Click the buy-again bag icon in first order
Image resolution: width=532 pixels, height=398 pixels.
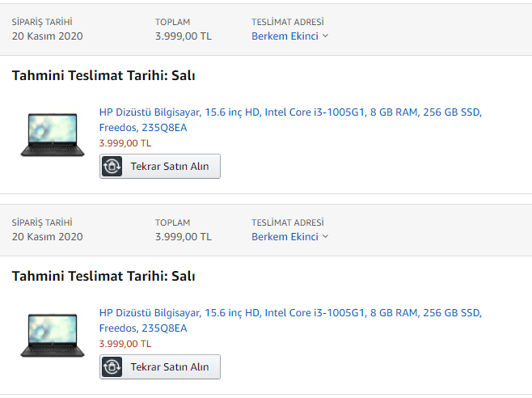[112, 167]
